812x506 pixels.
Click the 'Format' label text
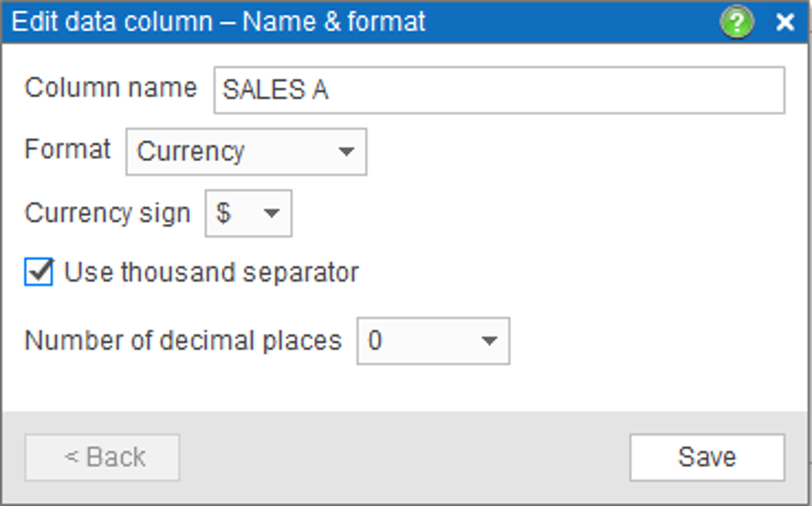tap(68, 150)
